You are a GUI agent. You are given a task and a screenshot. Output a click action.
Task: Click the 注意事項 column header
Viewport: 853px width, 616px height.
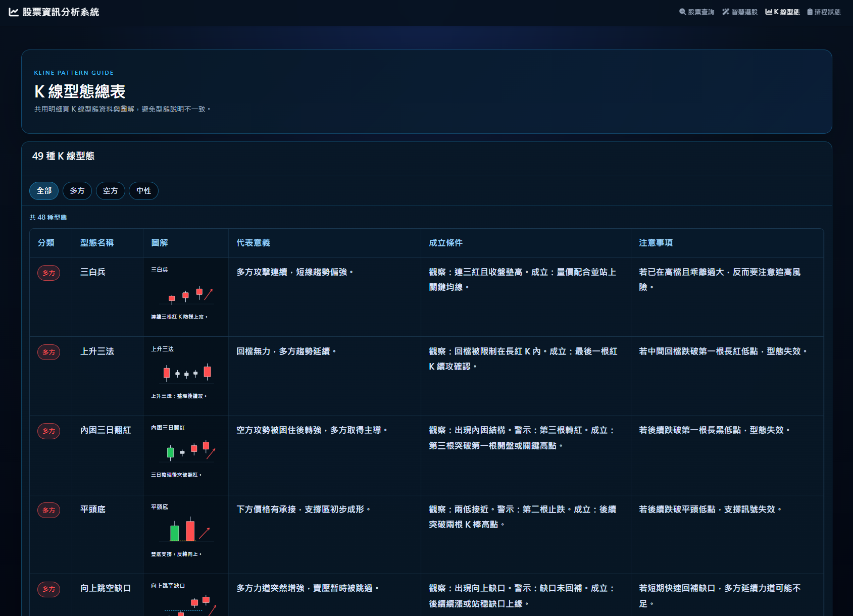[x=656, y=243]
